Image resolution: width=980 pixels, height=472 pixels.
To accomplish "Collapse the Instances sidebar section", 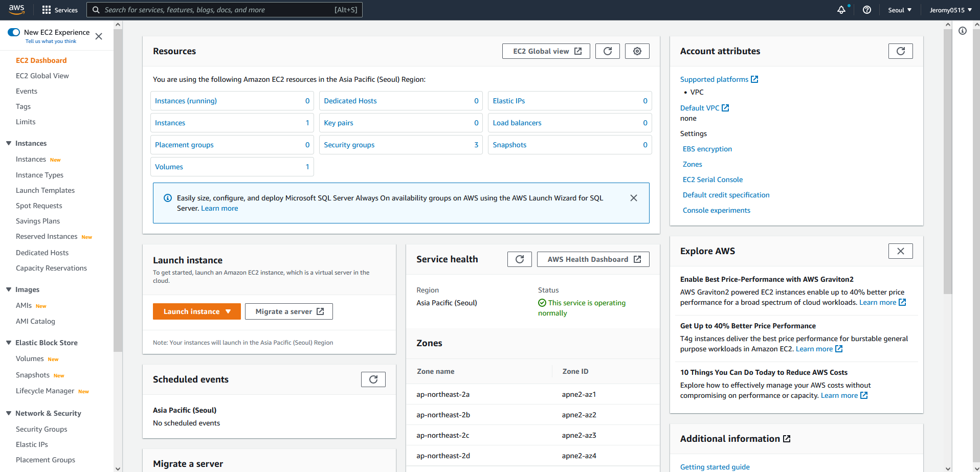I will [x=9, y=143].
